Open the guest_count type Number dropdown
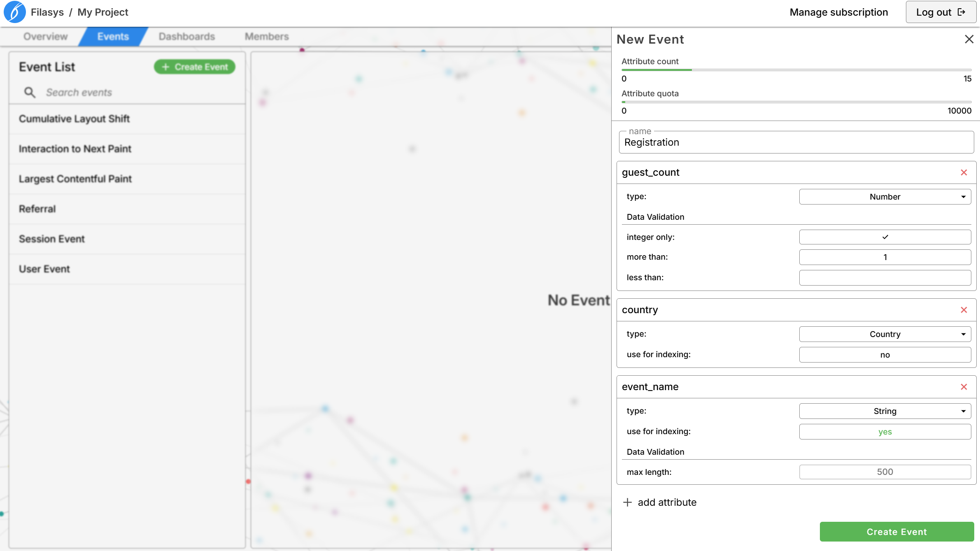This screenshot has height=551, width=980. point(885,197)
